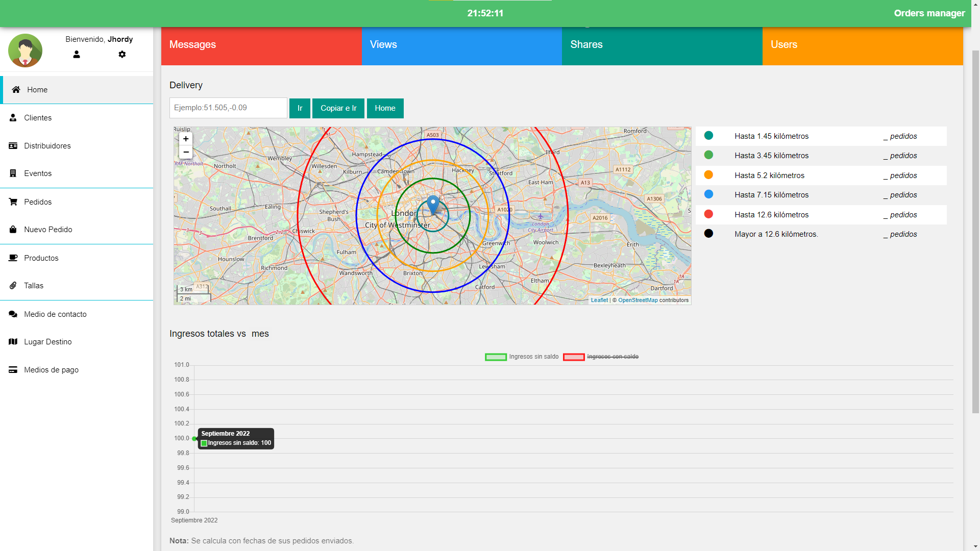This screenshot has height=551, width=980.
Task: Toggle the Ingresos con saldo legend item
Action: click(x=601, y=357)
